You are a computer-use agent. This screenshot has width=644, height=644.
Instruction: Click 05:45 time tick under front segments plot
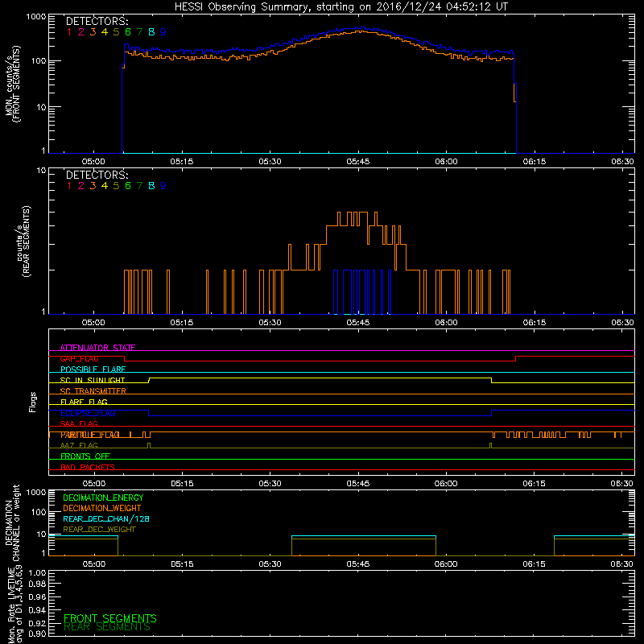[x=357, y=162]
